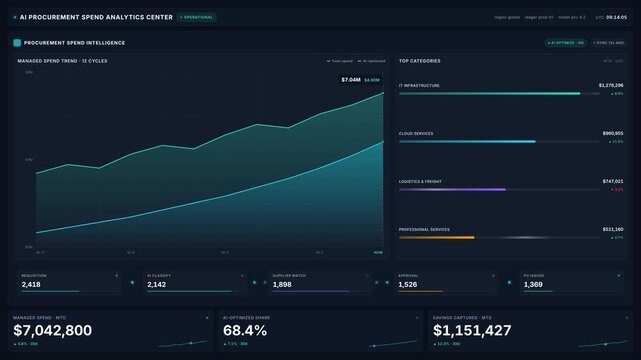
Task: Click the status dot on PO Issued card
Action: coord(619,276)
